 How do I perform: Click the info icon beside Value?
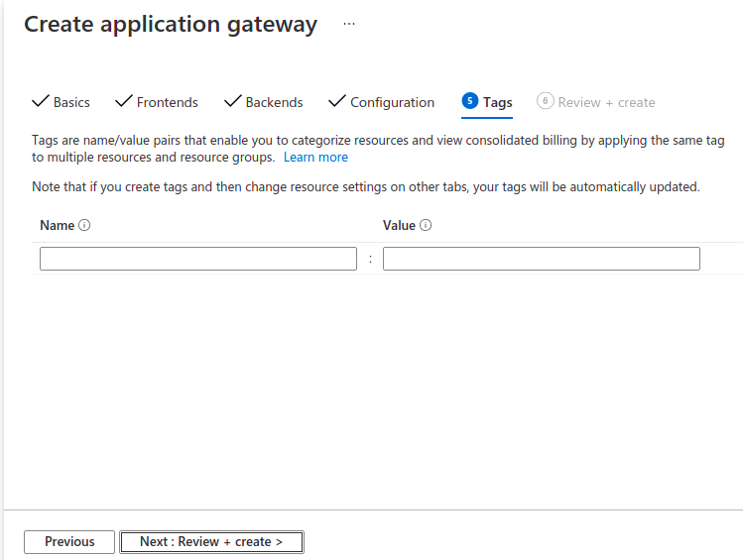click(426, 225)
